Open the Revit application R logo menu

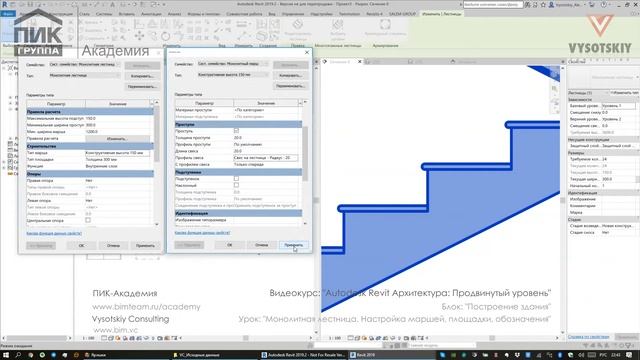(x=4, y=4)
